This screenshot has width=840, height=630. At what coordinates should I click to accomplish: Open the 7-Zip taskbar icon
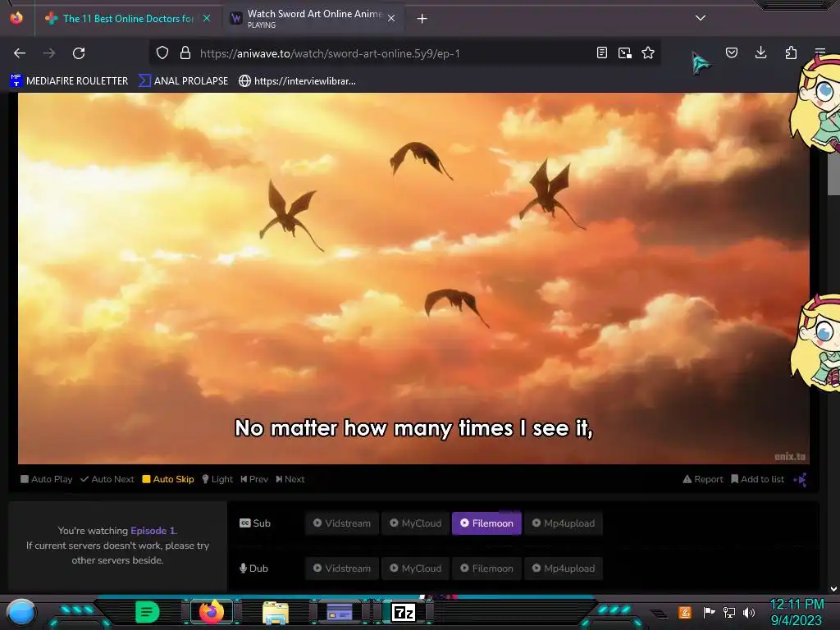tap(404, 612)
